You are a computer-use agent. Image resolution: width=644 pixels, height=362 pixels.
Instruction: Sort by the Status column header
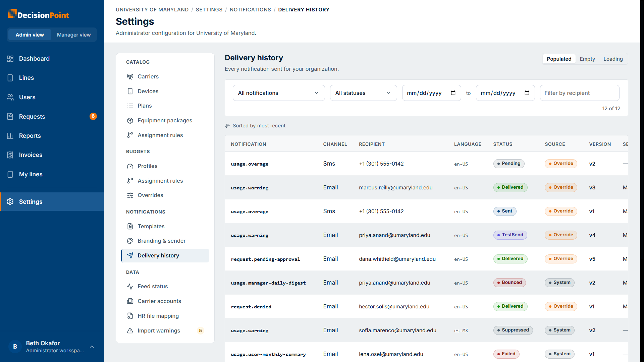(x=502, y=144)
